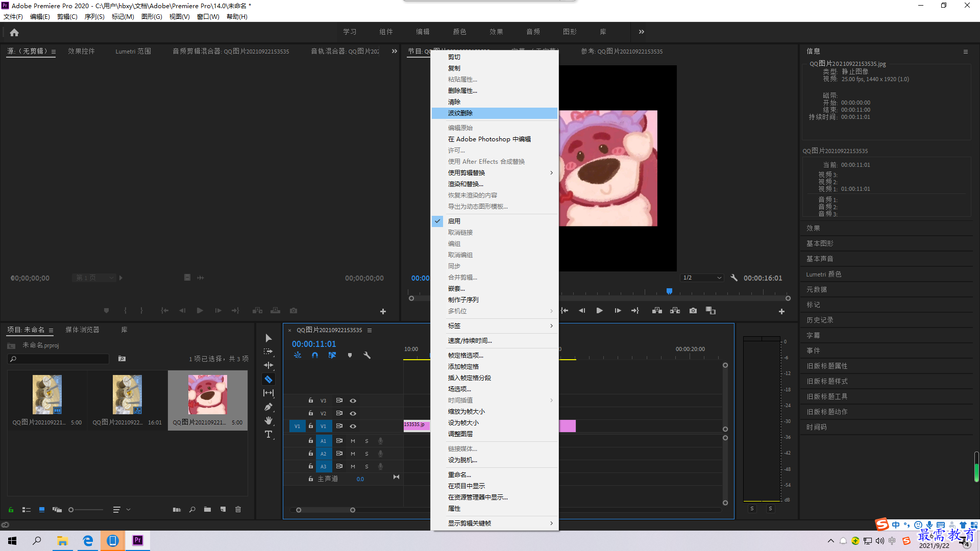
Task: Select the Selection arrow tool
Action: (268, 338)
